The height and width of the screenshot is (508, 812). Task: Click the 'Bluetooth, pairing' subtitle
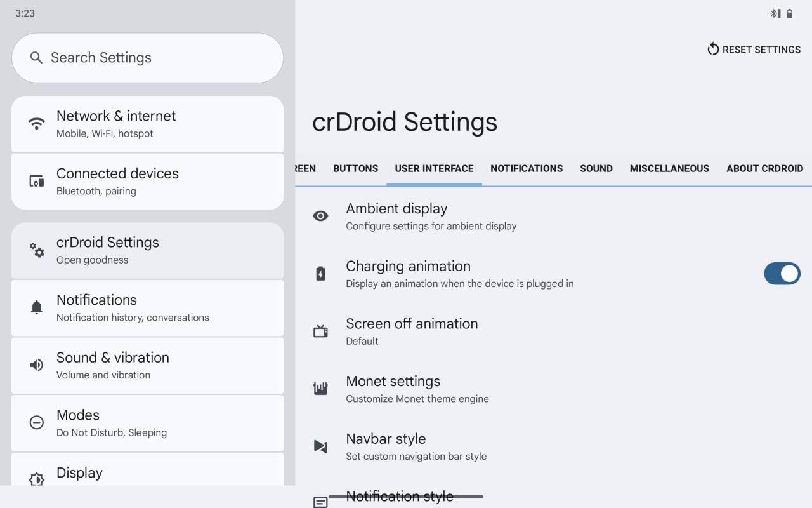[x=96, y=191]
